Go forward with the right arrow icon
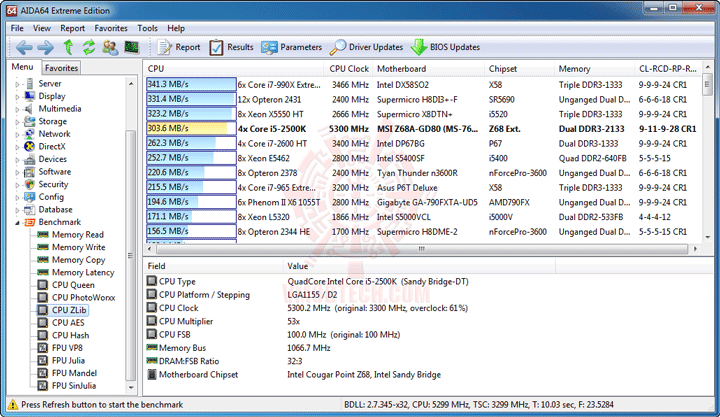 [x=45, y=47]
